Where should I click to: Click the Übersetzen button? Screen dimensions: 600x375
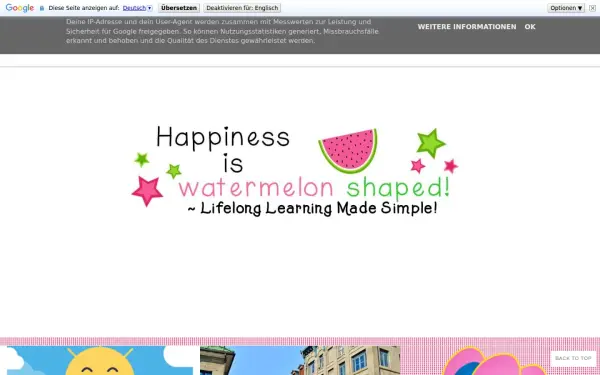pos(179,8)
